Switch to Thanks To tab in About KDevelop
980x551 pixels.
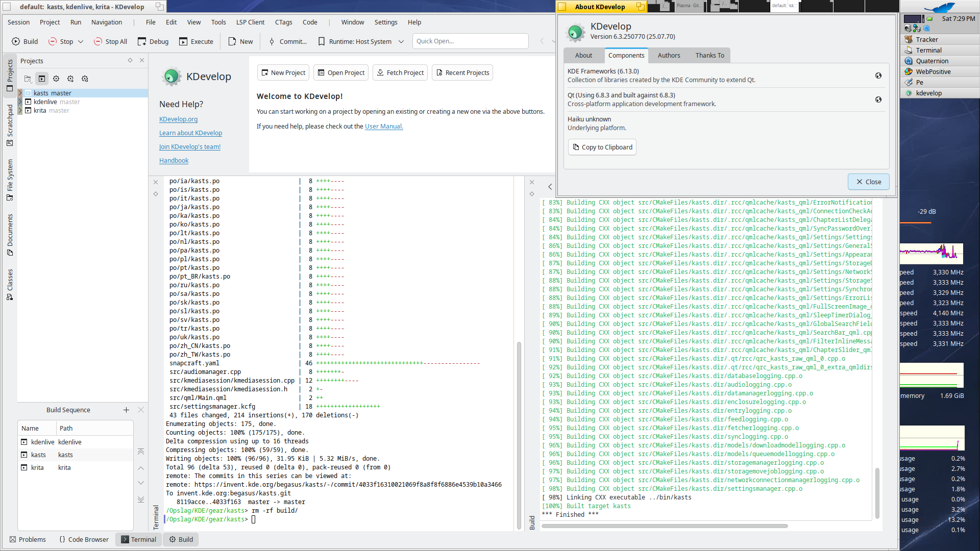click(709, 55)
